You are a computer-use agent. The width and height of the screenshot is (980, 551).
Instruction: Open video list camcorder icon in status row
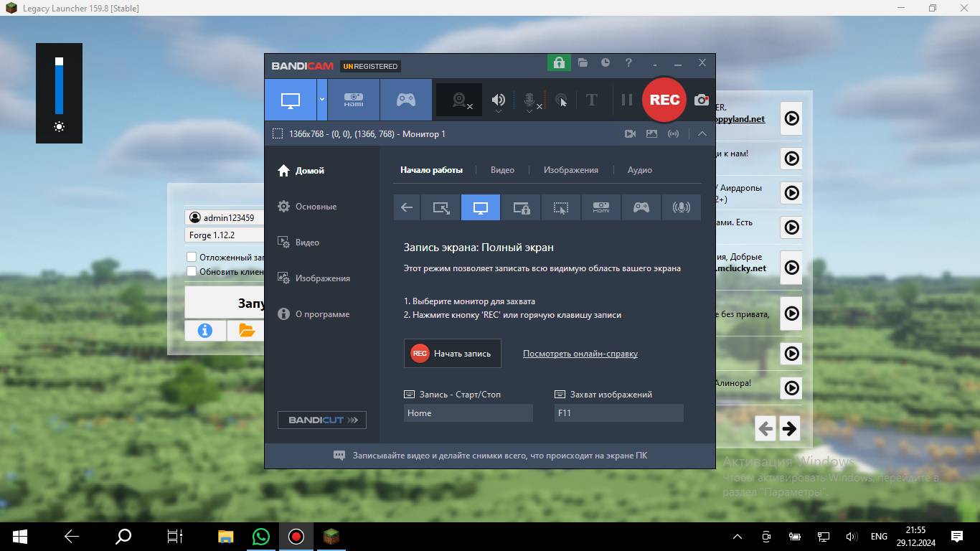click(x=630, y=133)
